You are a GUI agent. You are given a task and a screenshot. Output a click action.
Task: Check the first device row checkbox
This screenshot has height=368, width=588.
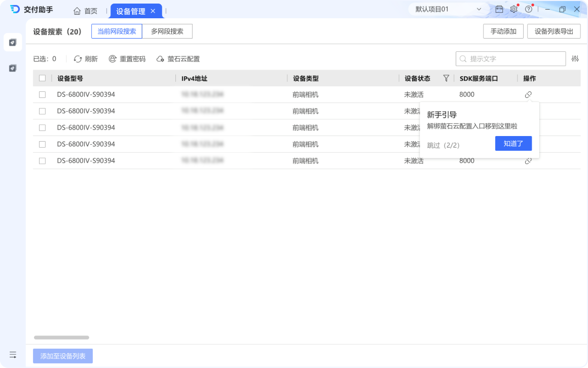(43, 94)
